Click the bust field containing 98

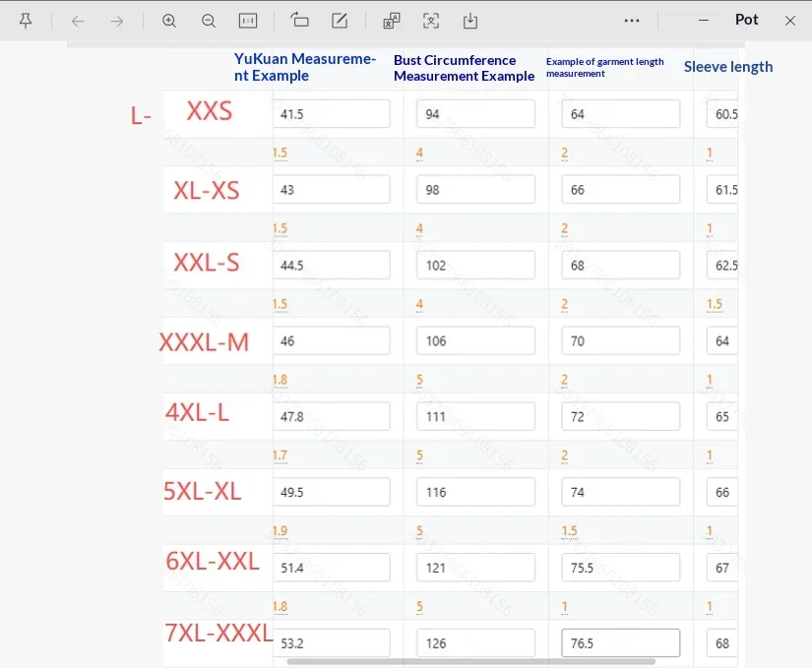(476, 189)
